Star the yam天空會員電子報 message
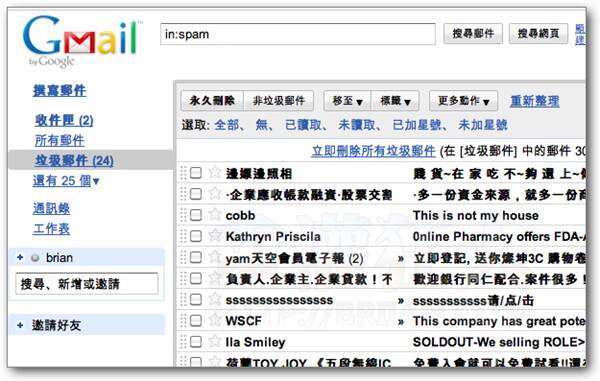Viewport: 600px width, 381px height. tap(215, 257)
